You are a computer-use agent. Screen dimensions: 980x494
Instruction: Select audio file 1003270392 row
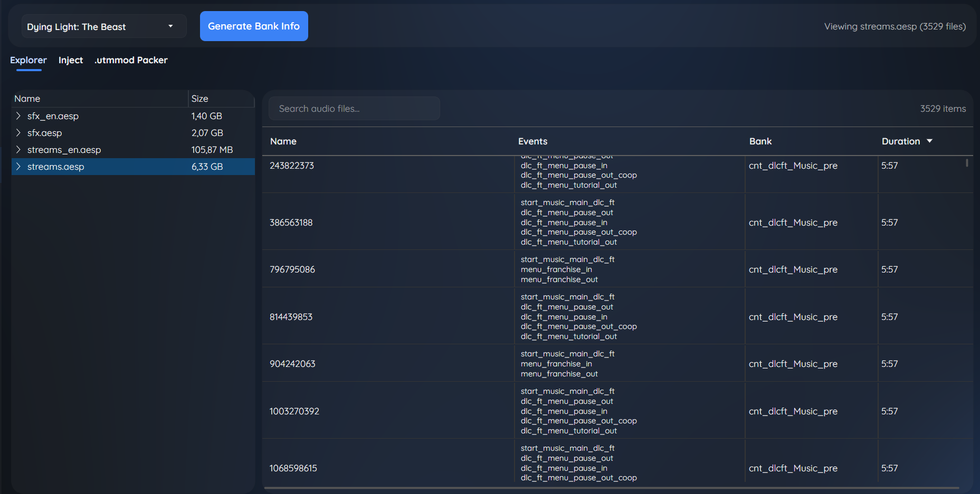(x=617, y=411)
